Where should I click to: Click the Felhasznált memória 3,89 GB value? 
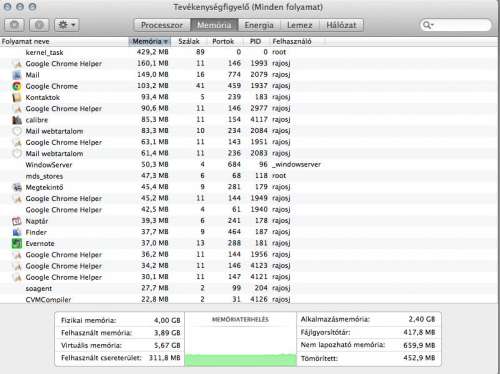click(x=167, y=333)
